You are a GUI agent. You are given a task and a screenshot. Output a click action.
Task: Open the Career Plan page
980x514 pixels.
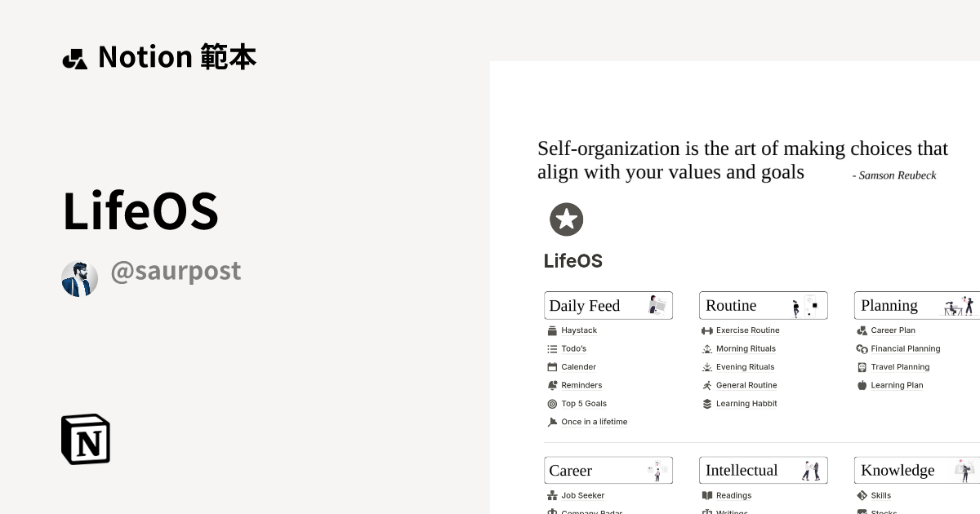pyautogui.click(x=893, y=330)
